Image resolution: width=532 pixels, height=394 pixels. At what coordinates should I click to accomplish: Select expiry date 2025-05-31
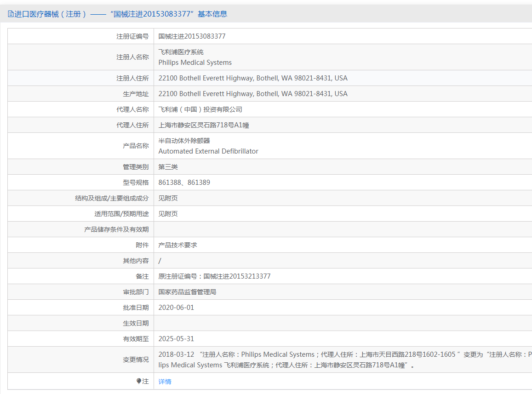176,339
